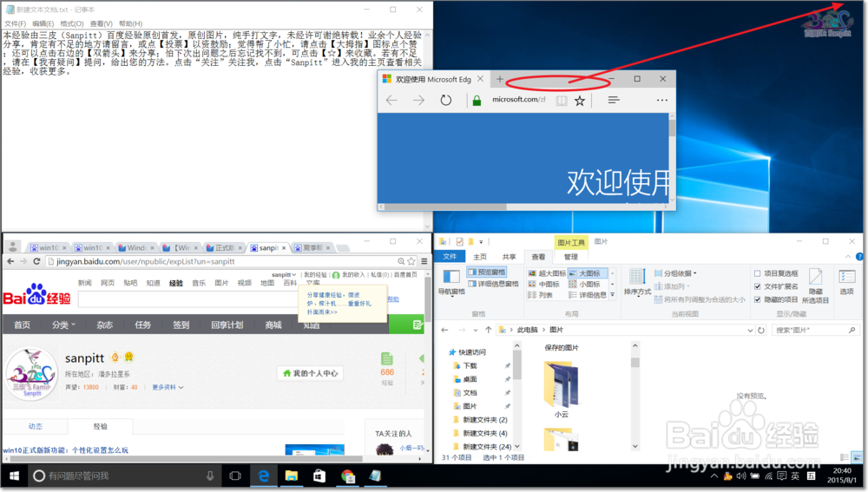Open Explorer 管理 ribbon tab
868x492 pixels.
point(571,257)
